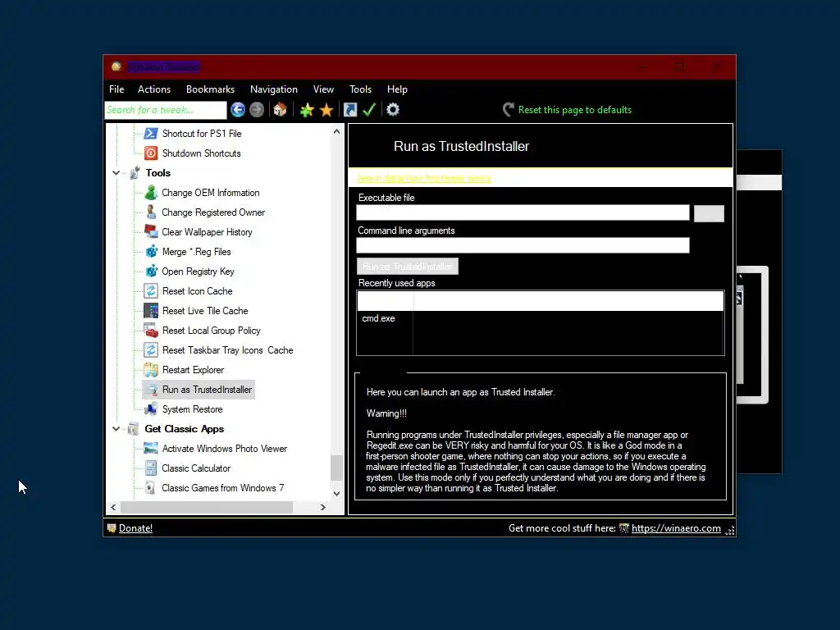Click the Reset Live Tile Cache icon
The width and height of the screenshot is (840, 630).
[x=151, y=311]
